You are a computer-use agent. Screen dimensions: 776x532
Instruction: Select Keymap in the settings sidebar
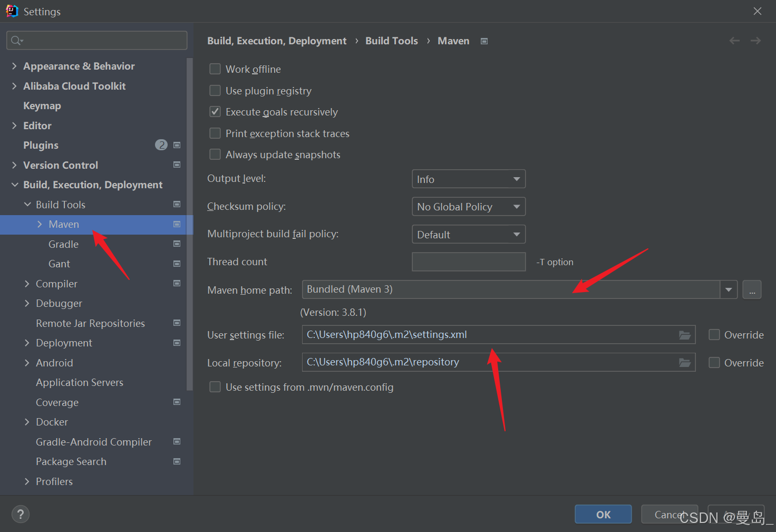pos(42,105)
